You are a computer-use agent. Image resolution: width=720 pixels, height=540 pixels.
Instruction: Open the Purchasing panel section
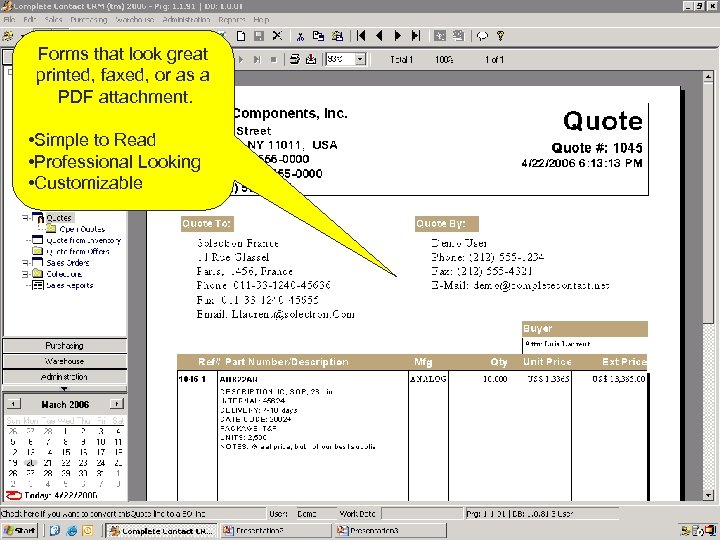point(65,346)
